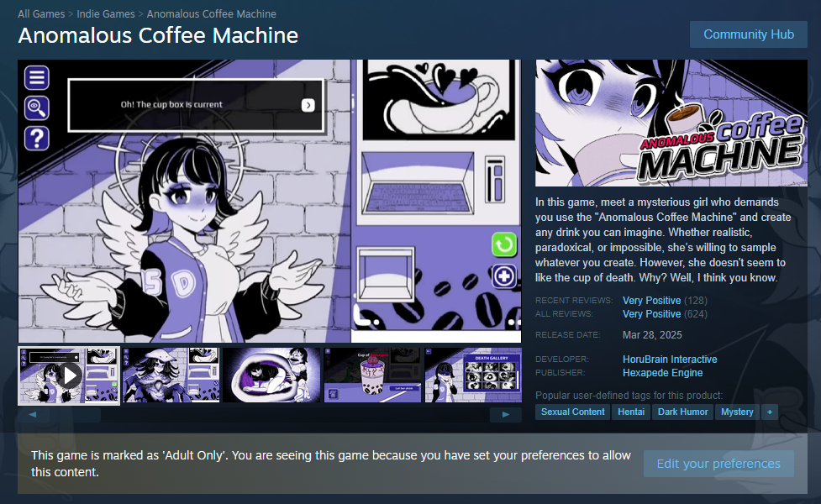The image size is (821, 504).
Task: Play the trailer video thumbnail
Action: pos(69,375)
